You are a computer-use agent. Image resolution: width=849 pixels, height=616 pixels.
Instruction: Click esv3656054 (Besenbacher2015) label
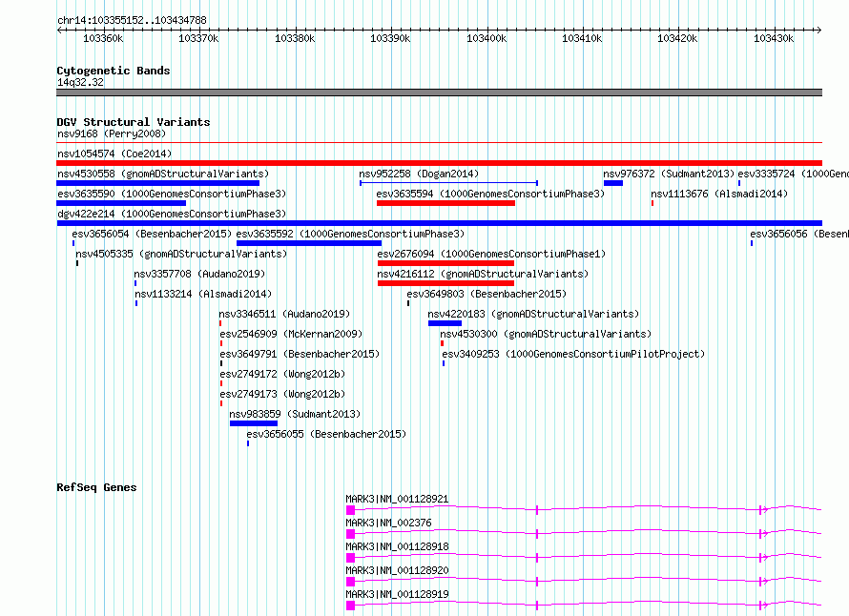click(x=152, y=234)
